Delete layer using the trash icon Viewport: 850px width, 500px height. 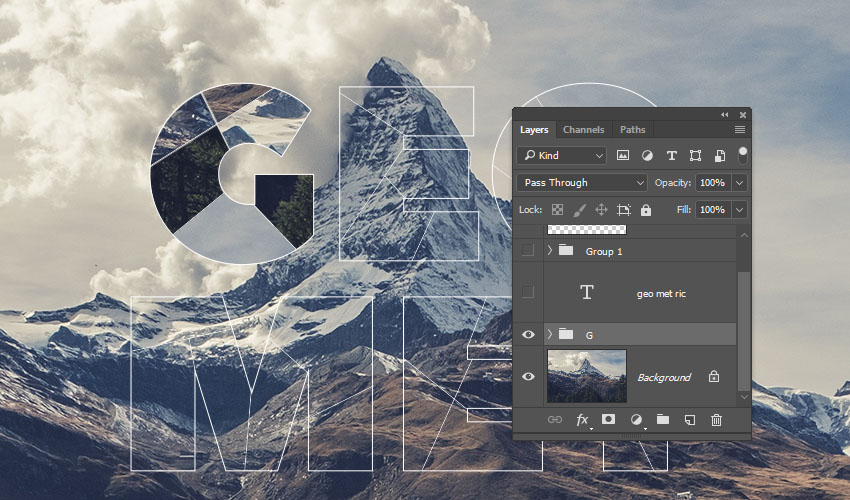tap(716, 421)
